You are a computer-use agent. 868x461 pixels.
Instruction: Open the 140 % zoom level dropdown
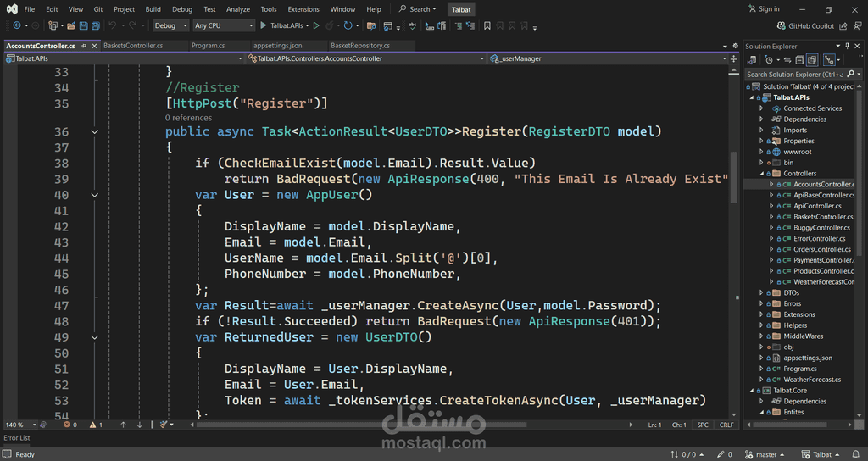20,425
